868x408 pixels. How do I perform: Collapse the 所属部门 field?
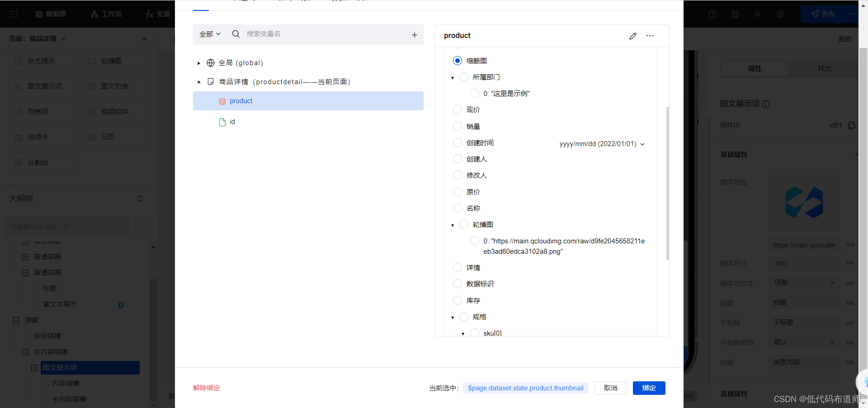[453, 78]
